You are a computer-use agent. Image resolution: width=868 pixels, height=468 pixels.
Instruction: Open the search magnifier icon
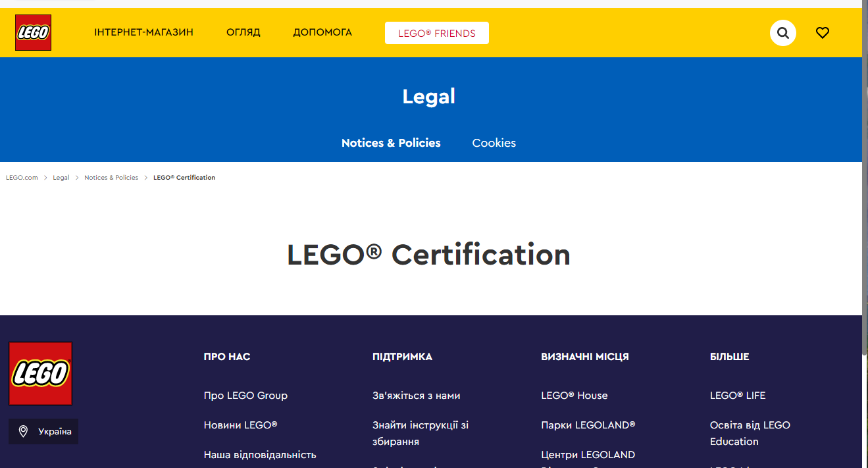coord(783,33)
